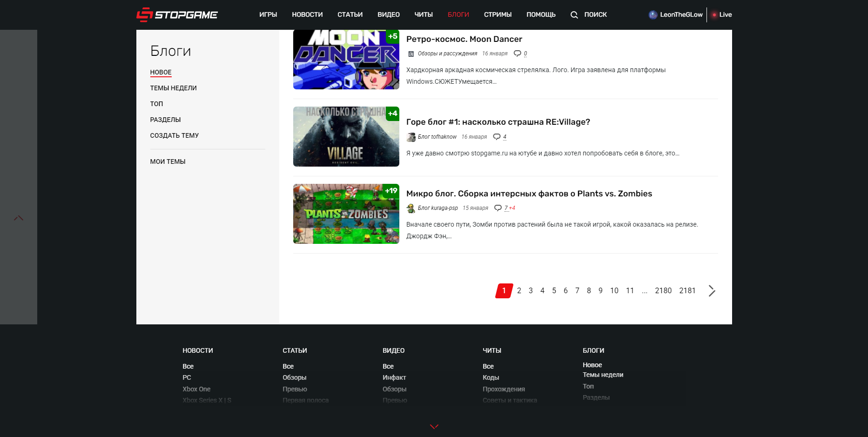Open the Микро блог Plants vs. Zombies post
Viewport: 868px width, 437px height.
coord(529,194)
